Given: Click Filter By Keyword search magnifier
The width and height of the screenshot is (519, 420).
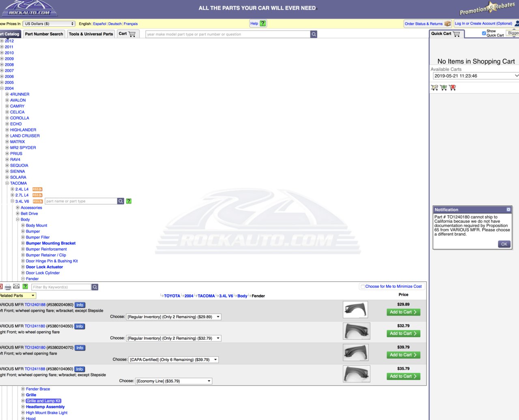Looking at the screenshot, I should (95, 287).
